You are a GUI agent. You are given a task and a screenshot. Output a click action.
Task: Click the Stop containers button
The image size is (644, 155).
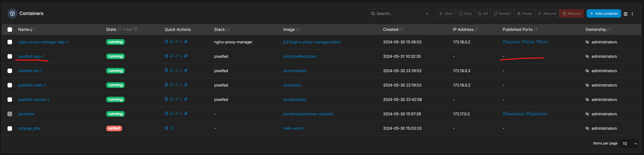tap(465, 14)
